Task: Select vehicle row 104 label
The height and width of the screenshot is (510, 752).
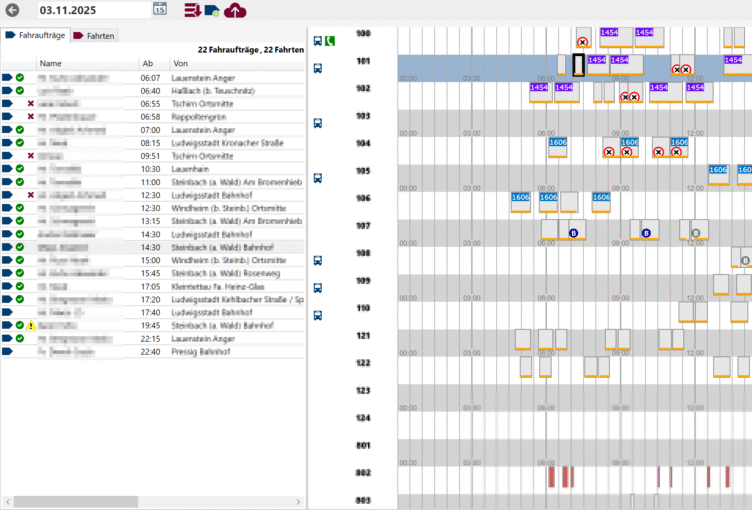Action: point(363,144)
